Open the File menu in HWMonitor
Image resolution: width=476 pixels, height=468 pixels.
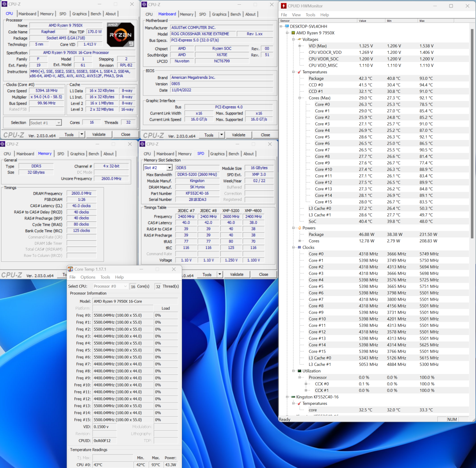(x=284, y=15)
